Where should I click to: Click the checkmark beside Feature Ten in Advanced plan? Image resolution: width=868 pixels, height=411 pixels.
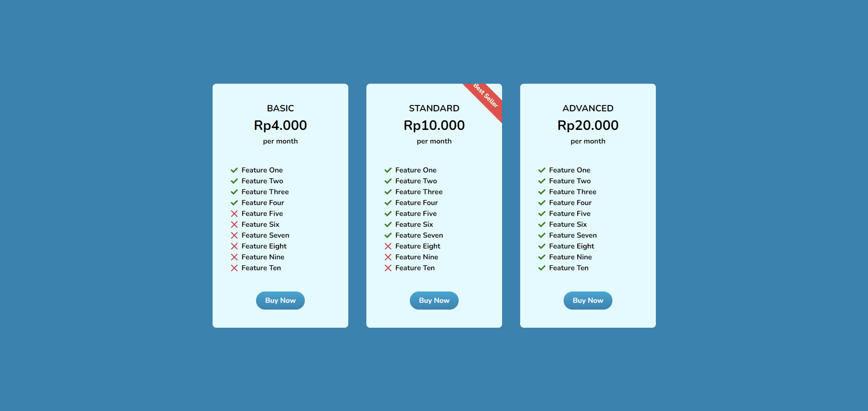pos(542,268)
